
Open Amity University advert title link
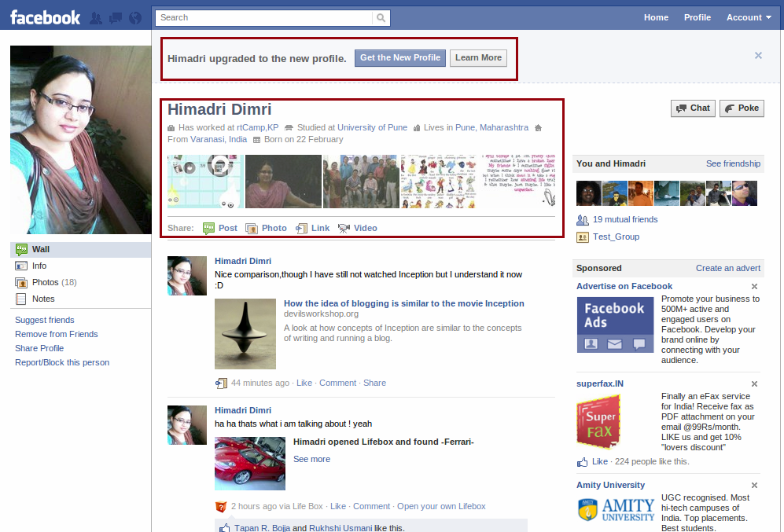click(610, 485)
